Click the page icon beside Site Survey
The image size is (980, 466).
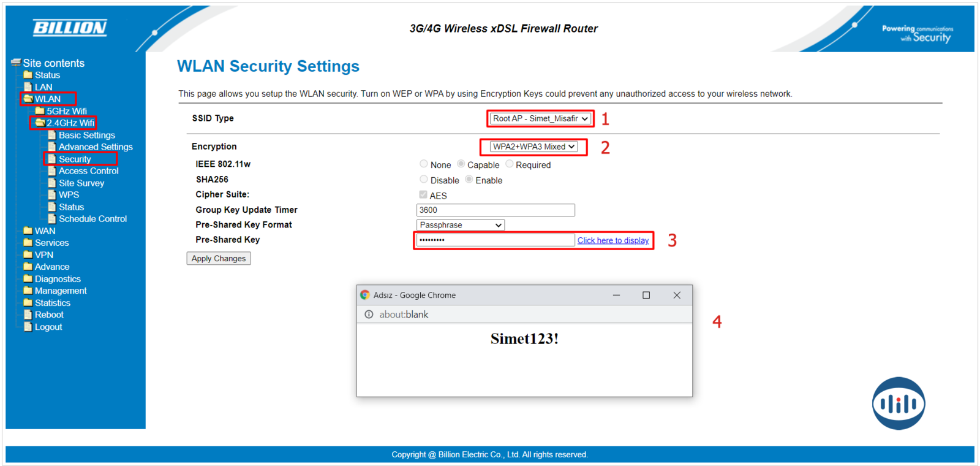pyautogui.click(x=52, y=183)
